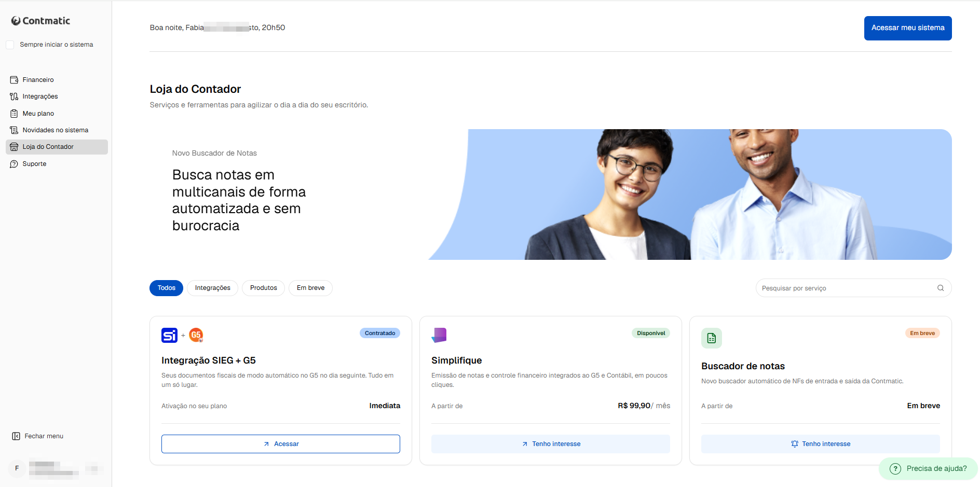Click the Disponível badge

point(651,333)
